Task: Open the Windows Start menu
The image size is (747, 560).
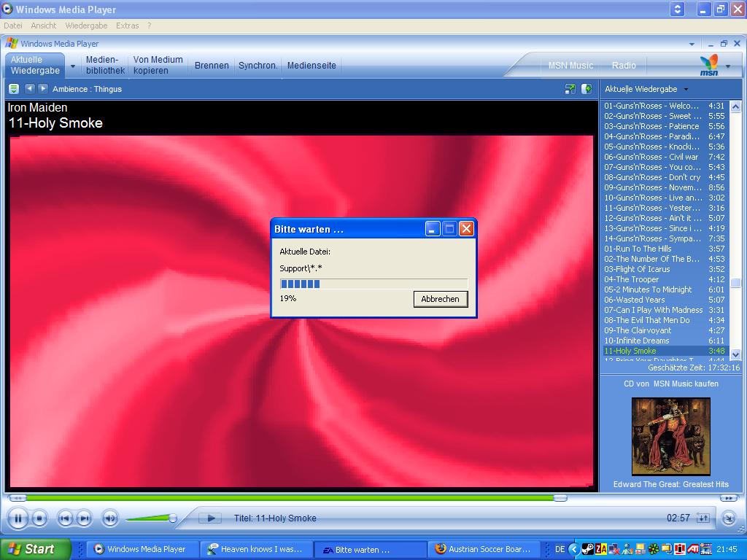Action: point(35,549)
